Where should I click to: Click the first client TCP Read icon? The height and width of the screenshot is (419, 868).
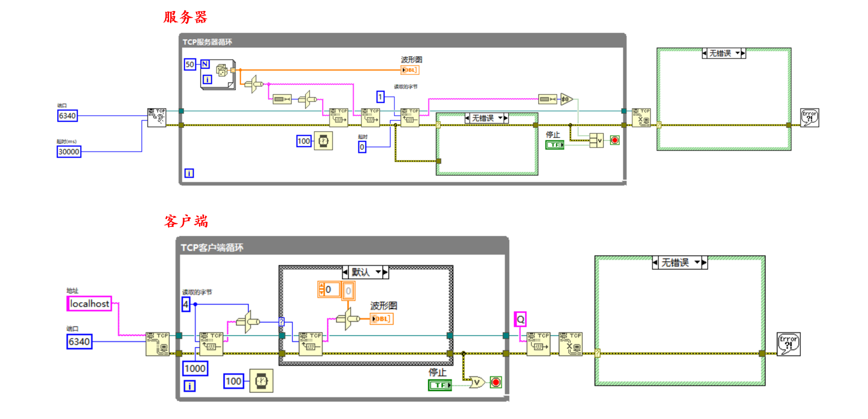[x=211, y=344]
